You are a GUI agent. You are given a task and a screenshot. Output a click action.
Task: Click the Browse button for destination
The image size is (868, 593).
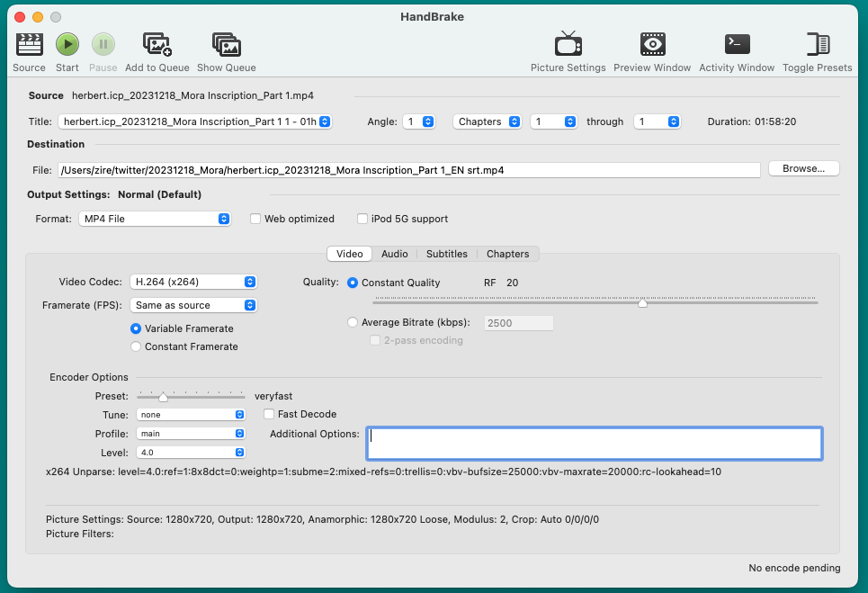pyautogui.click(x=803, y=168)
